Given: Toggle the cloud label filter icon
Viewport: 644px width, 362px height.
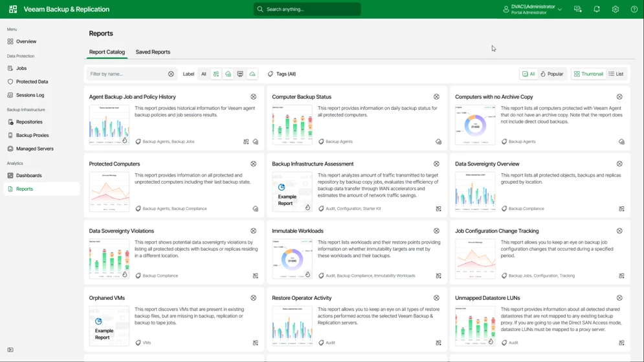Looking at the screenshot, I should pyautogui.click(x=252, y=74).
